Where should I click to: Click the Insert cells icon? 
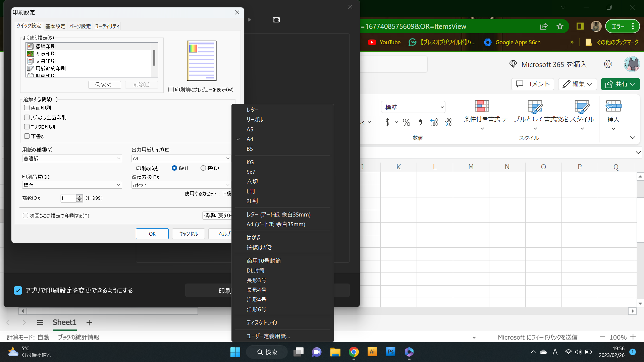click(613, 107)
